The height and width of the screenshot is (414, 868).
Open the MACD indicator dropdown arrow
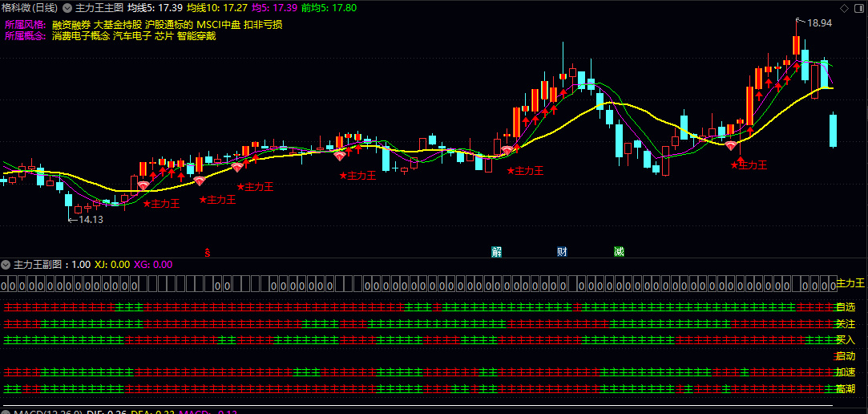(6, 412)
